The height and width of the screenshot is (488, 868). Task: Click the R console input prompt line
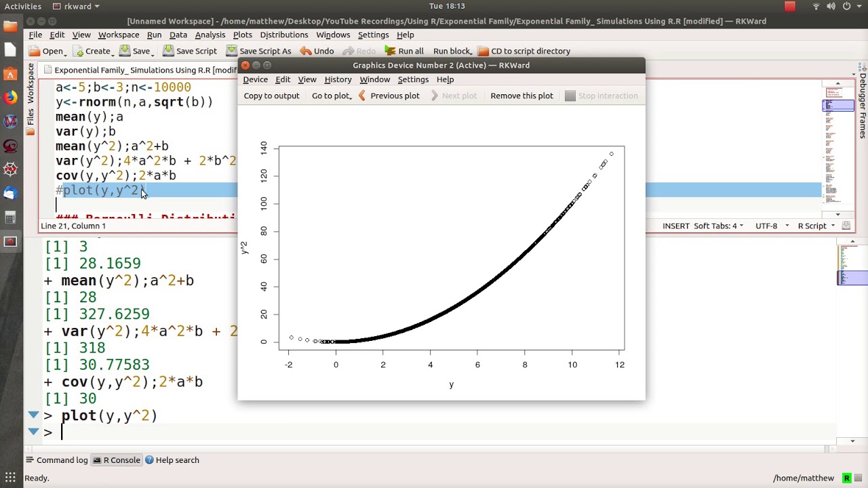(x=441, y=432)
